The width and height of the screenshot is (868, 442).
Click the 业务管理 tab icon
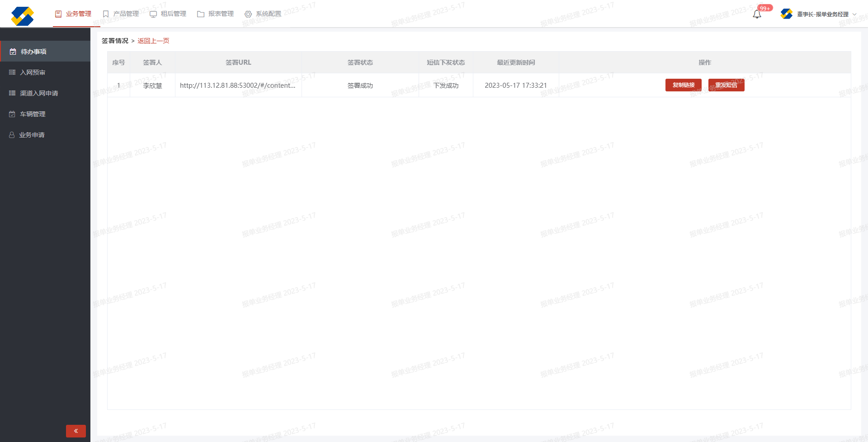pos(58,14)
